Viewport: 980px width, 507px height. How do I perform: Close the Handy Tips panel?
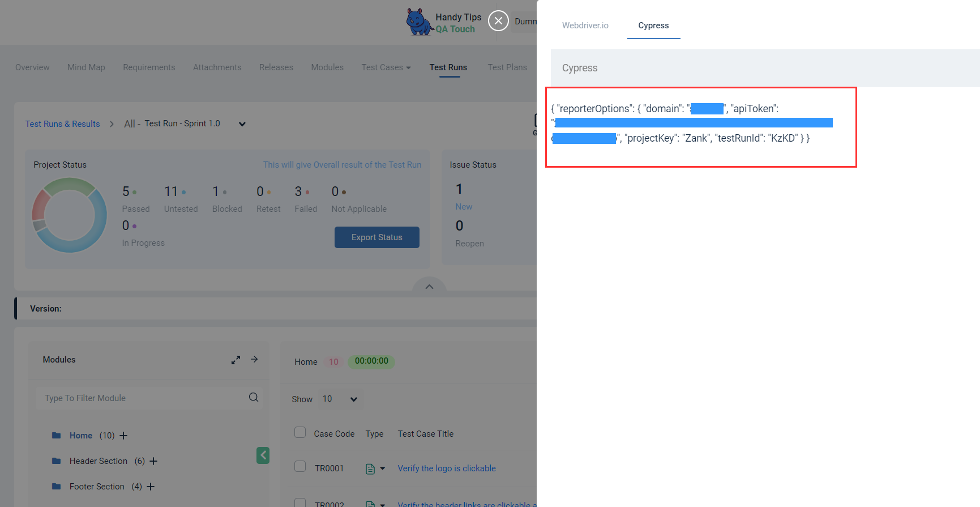[x=498, y=21]
